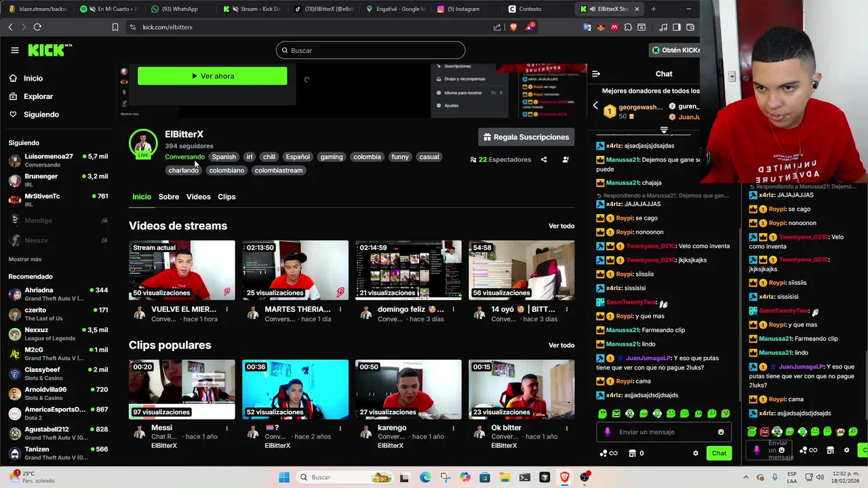Open recommended channel Ahriadna
This screenshot has width=868, height=488.
coord(58,294)
